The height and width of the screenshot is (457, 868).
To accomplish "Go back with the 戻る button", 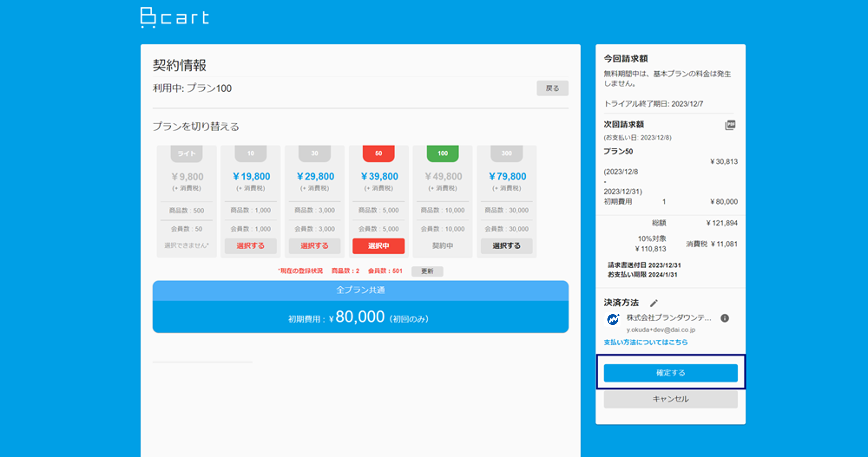I will pyautogui.click(x=552, y=88).
